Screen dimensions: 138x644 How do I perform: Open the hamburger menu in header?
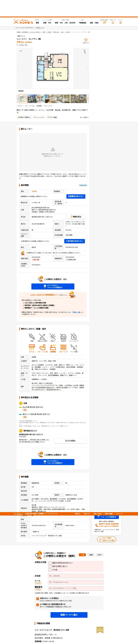point(120,23)
